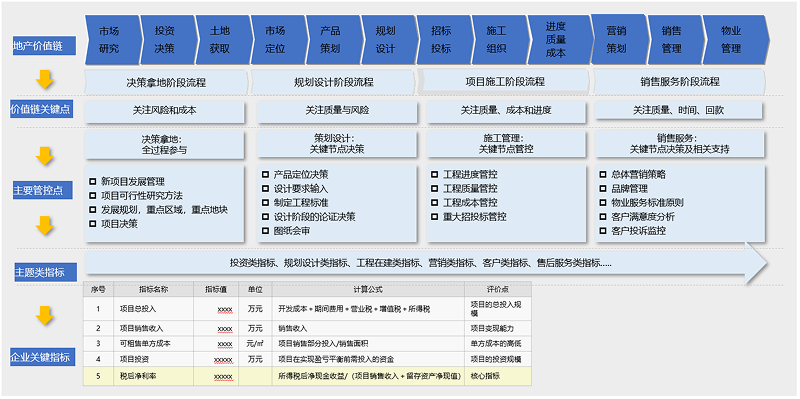Click the 工程成本管控 list item
This screenshot has width=800, height=399.
(x=470, y=203)
